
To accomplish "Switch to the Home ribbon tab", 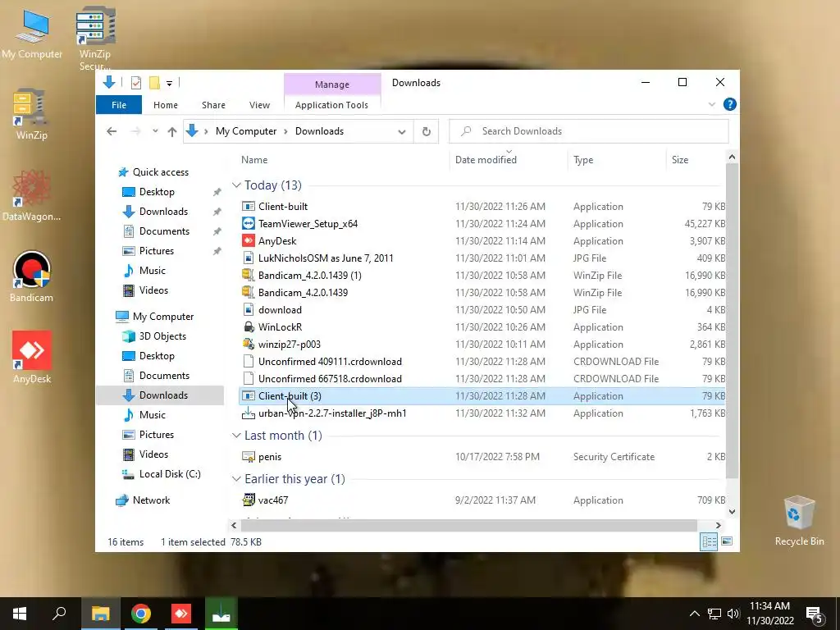I will coord(166,105).
